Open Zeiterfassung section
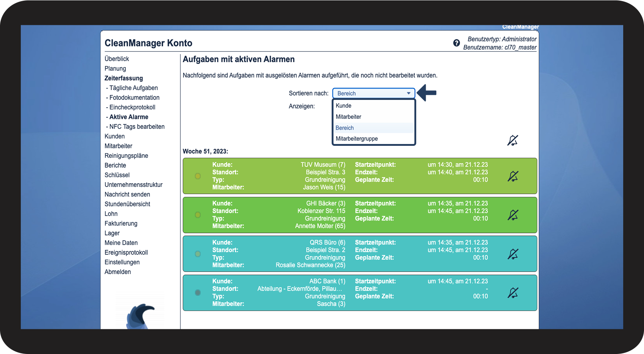The width and height of the screenshot is (644, 354). (x=124, y=78)
